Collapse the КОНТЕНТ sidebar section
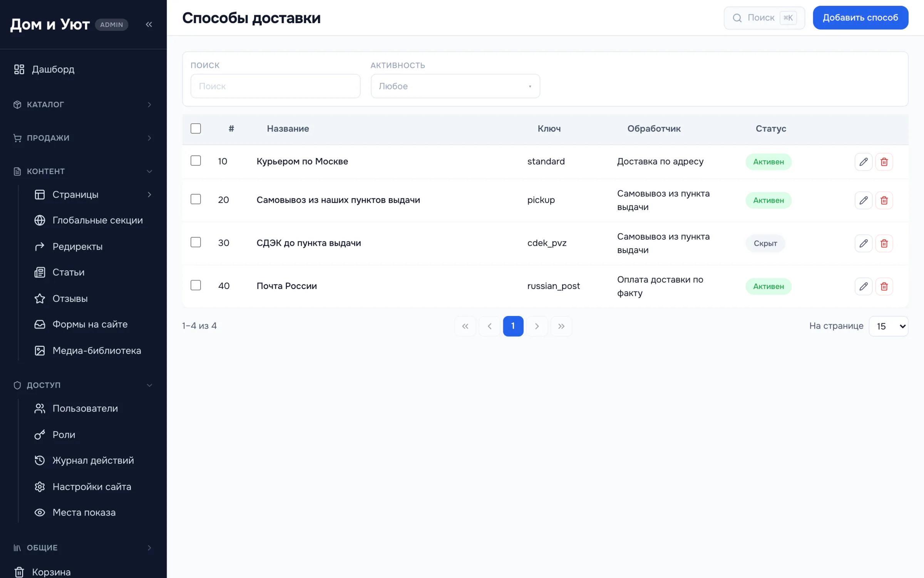924x578 pixels. click(83, 171)
